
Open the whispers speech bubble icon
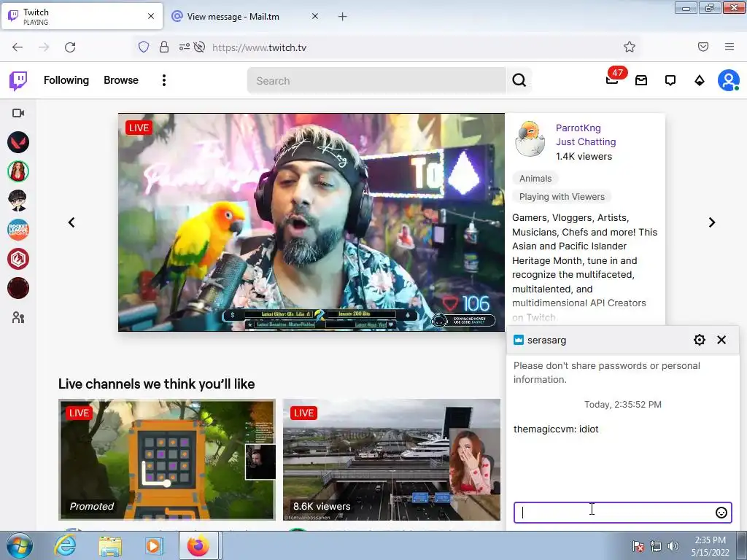click(x=670, y=80)
